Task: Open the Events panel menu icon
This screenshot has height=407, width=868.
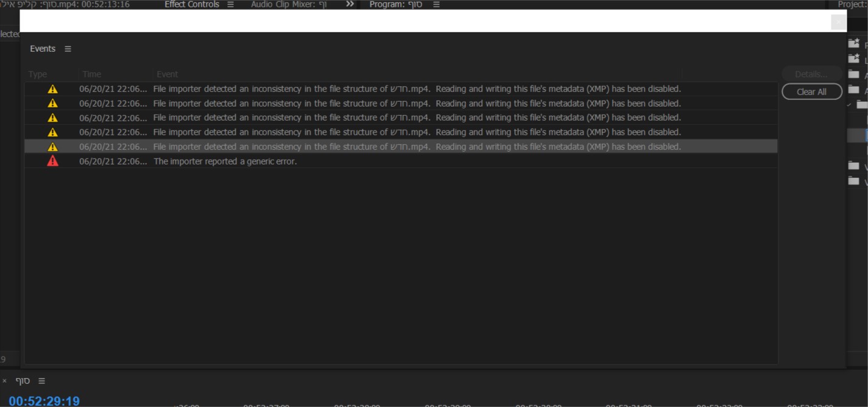Action: [x=68, y=49]
